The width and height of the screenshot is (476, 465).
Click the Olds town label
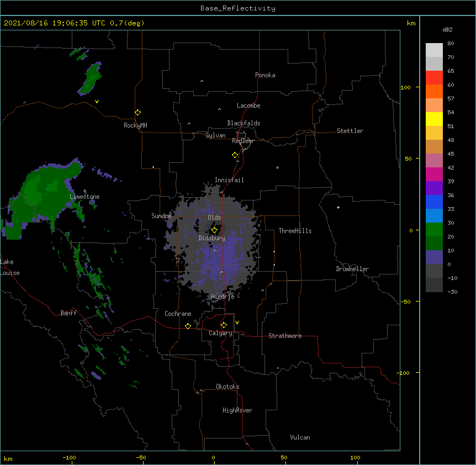pyautogui.click(x=214, y=218)
